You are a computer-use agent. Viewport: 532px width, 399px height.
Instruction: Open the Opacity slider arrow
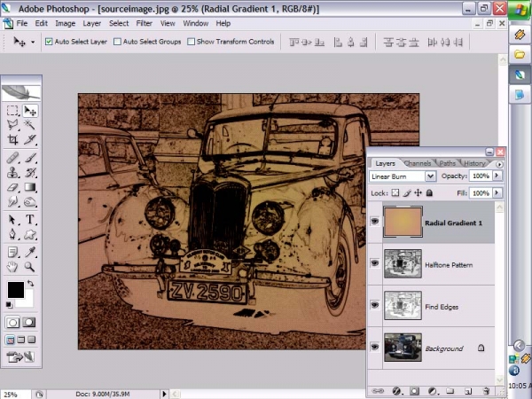[497, 176]
